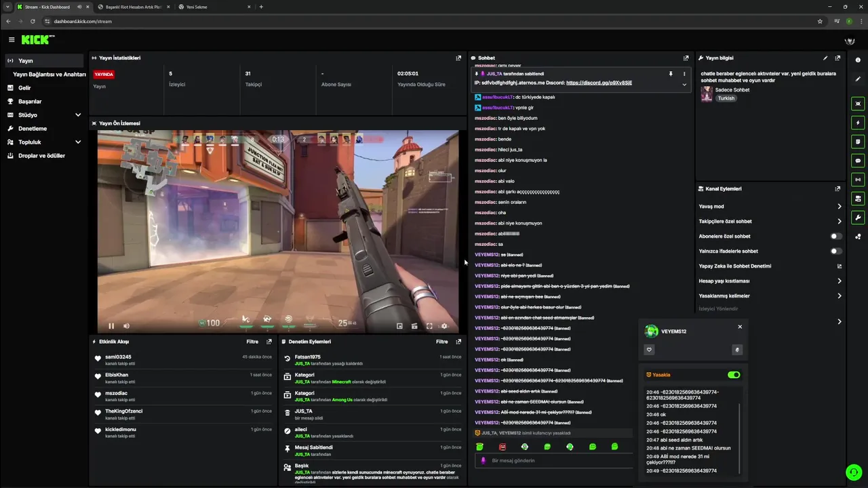Image resolution: width=868 pixels, height=488 pixels.
Task: Expand Yasaklanmış kelimeler options
Action: click(839, 296)
